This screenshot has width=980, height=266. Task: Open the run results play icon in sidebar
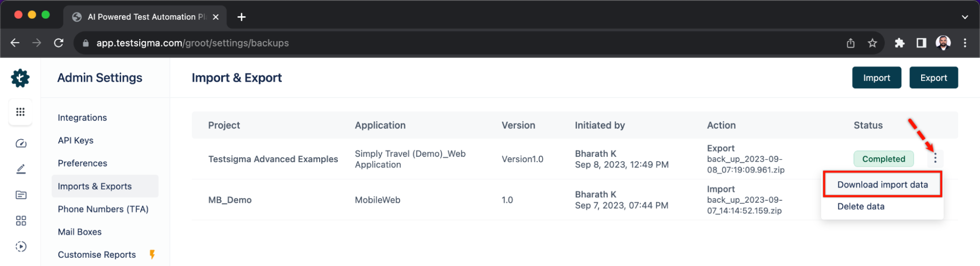coord(21,246)
